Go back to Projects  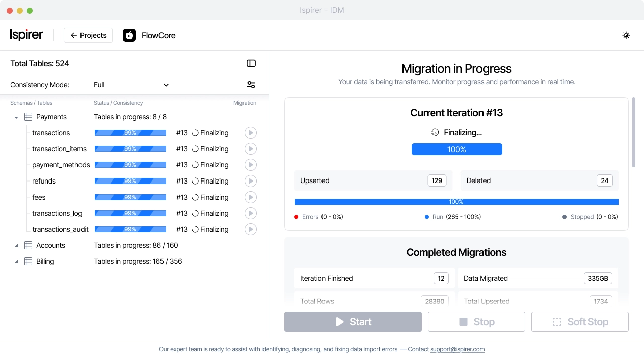88,35
